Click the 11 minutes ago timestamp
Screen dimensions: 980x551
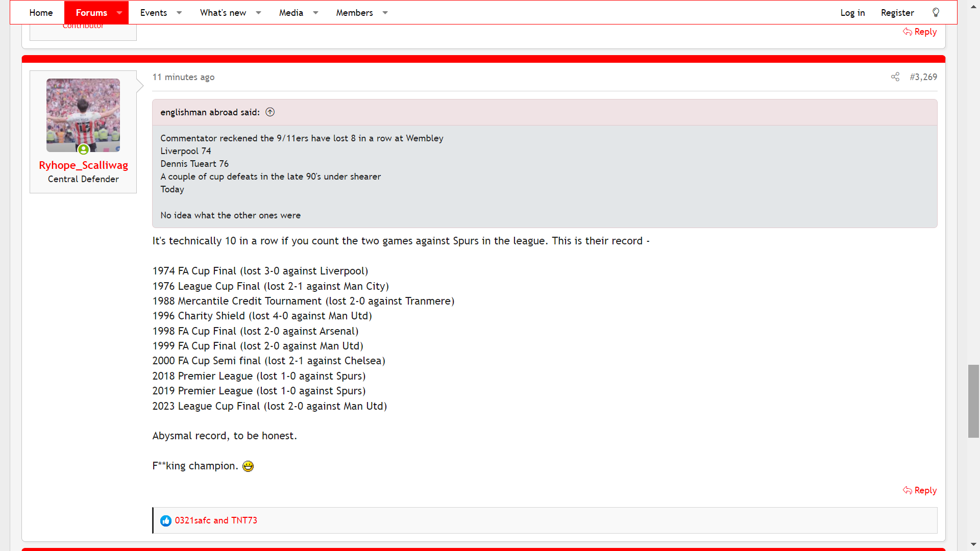[x=183, y=77]
